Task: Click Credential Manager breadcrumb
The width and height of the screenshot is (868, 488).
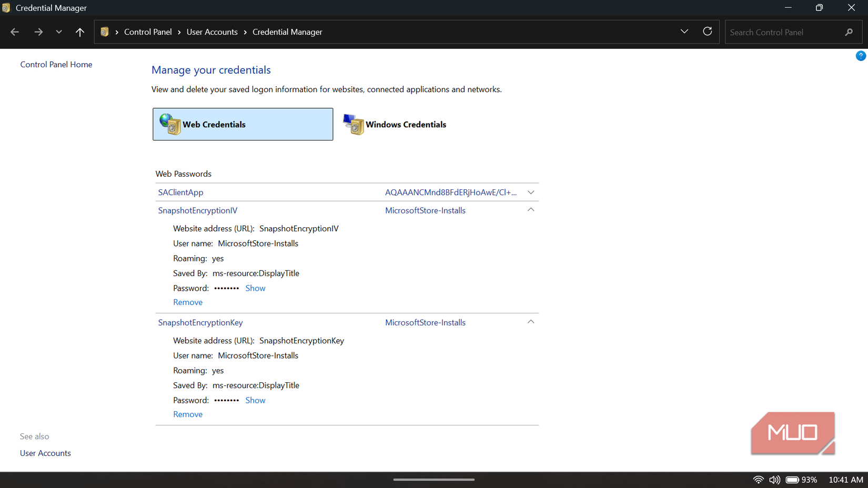Action: coord(287,32)
